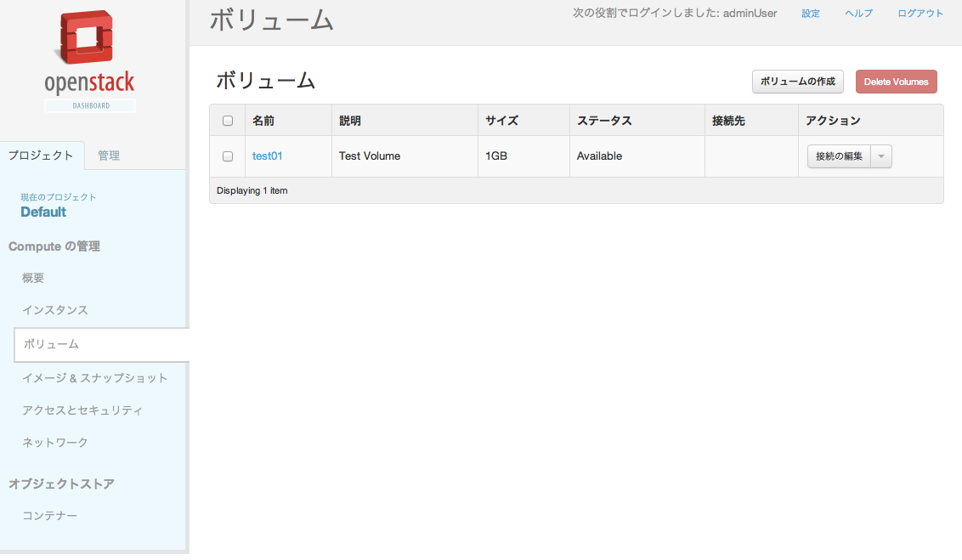Select the プロジェクト tab

(41, 156)
